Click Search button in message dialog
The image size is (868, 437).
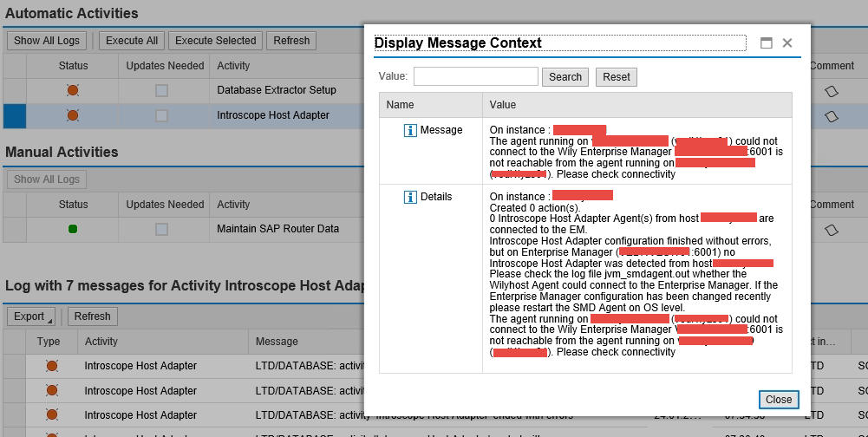point(565,77)
